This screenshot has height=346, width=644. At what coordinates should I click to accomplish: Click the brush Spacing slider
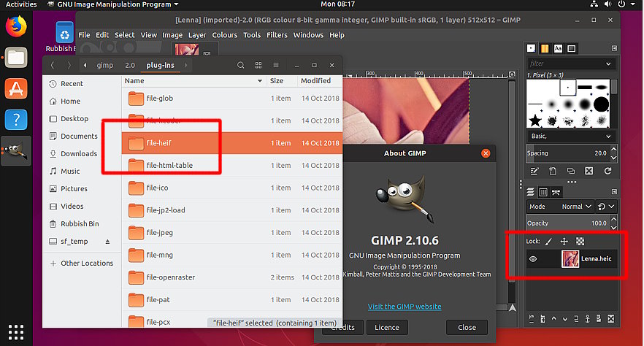pyautogui.click(x=567, y=153)
